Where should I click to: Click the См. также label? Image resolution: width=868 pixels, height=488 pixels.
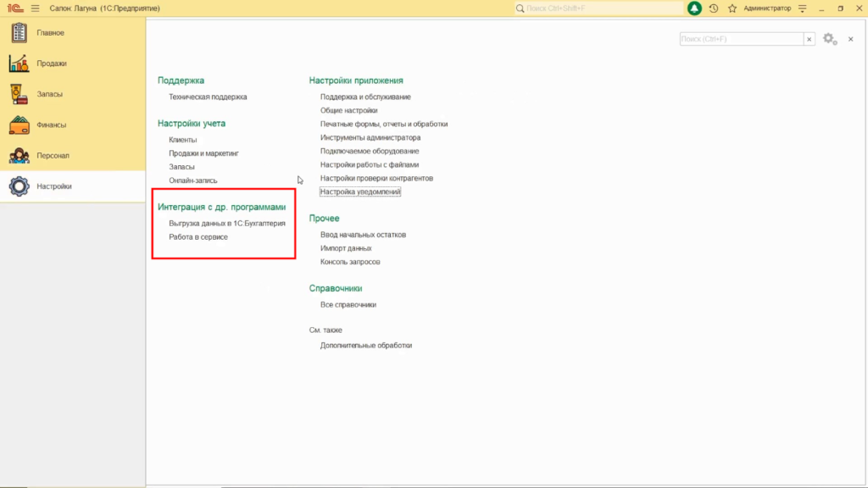325,330
